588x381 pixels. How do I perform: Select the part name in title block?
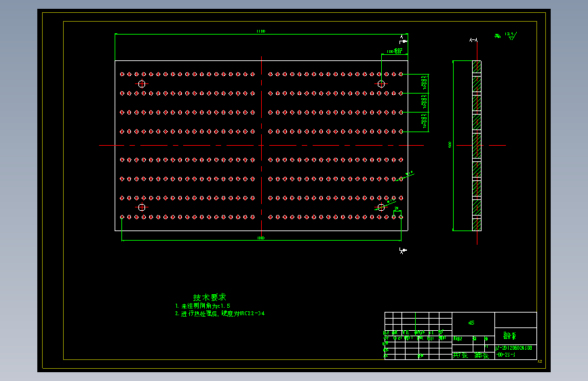509,336
